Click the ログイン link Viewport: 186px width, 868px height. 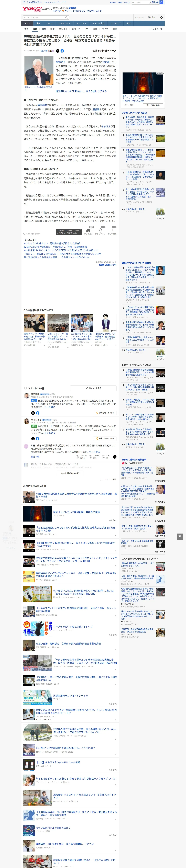pyautogui.click(x=57, y=11)
